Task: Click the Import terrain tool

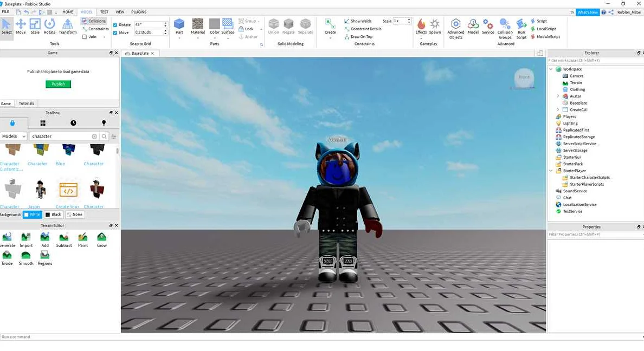Action: click(26, 240)
